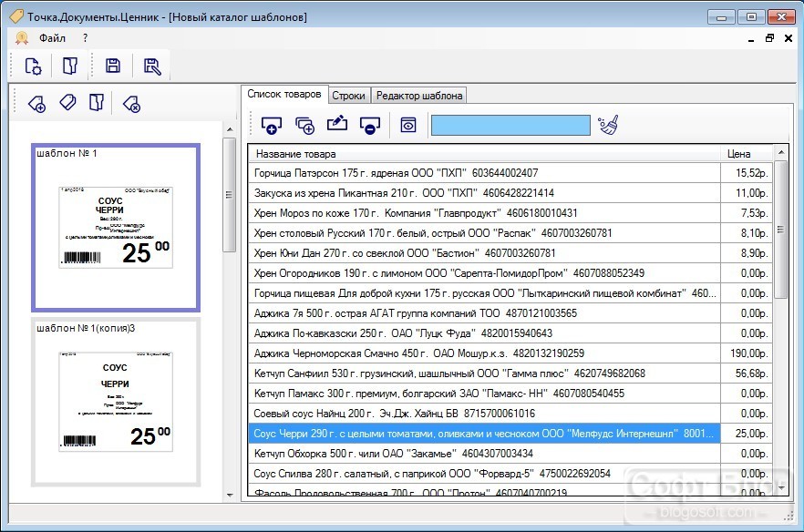Click the Save As icon with pencil
Screen dimensions: 804x532
pos(151,66)
